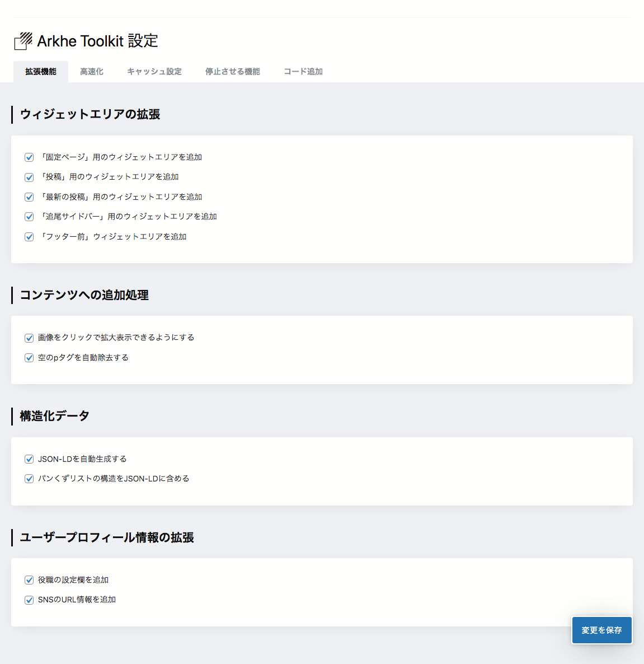Disable 「フッター前」ウィジェットエリアを追加
This screenshot has height=664, width=644.
click(x=29, y=236)
